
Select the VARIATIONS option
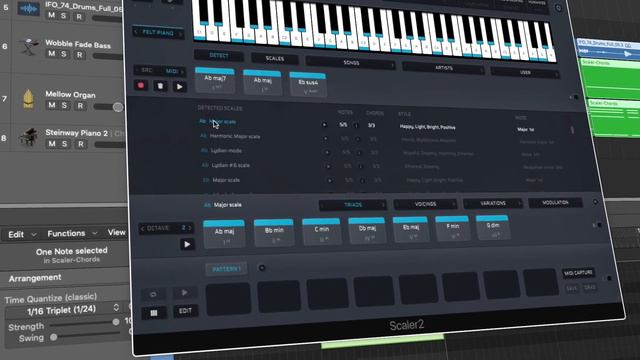(493, 203)
